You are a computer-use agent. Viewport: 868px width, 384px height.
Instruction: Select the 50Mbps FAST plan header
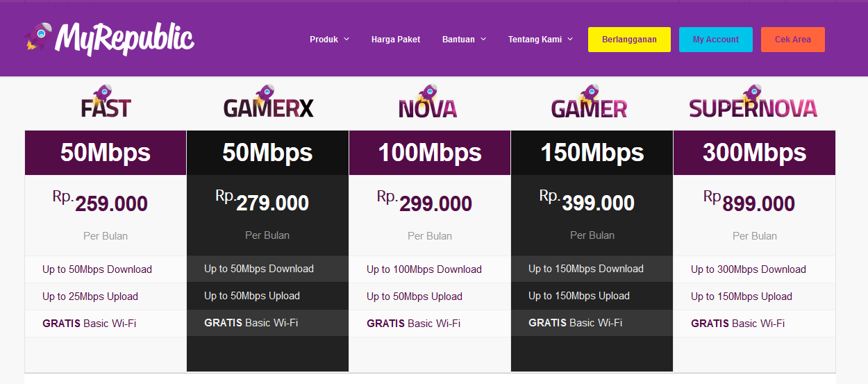pyautogui.click(x=106, y=153)
